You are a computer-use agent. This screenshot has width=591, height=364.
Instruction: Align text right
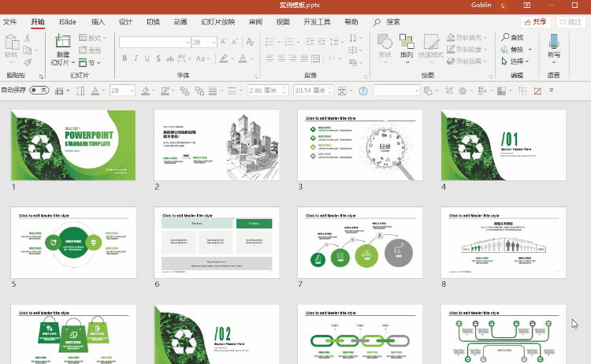coord(293,58)
